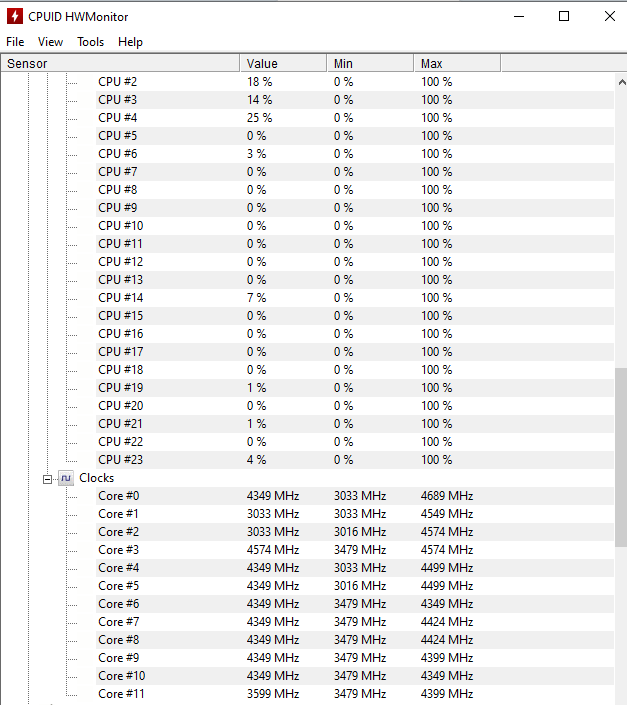Screen dimensions: 627x705
Task: Select the CPU #19 row
Action: (x=355, y=388)
